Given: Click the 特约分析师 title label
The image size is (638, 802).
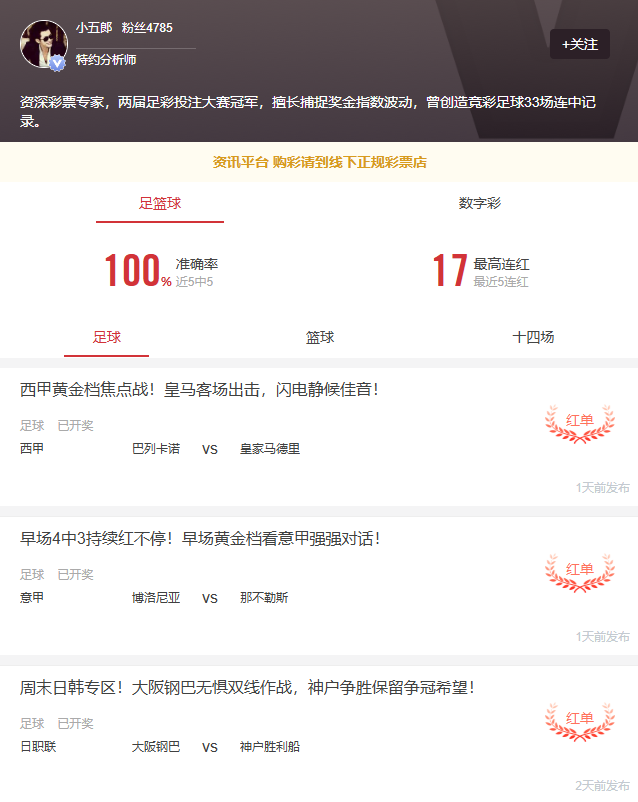Looking at the screenshot, I should [104, 59].
